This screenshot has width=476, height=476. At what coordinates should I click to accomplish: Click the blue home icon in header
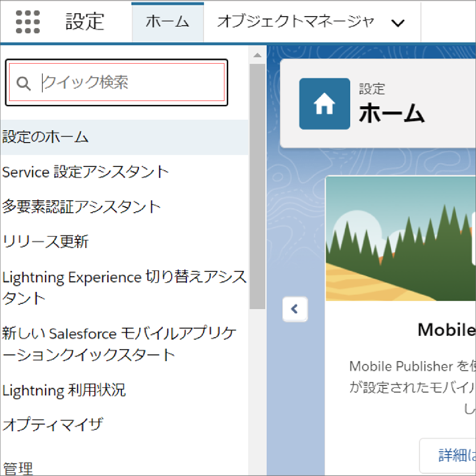pos(324,104)
